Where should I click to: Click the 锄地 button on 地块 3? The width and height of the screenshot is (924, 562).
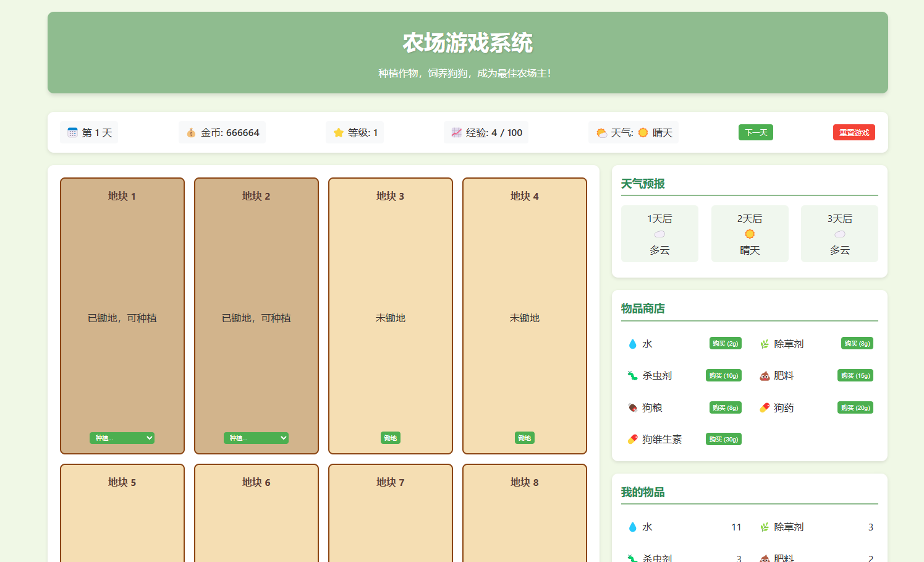390,438
